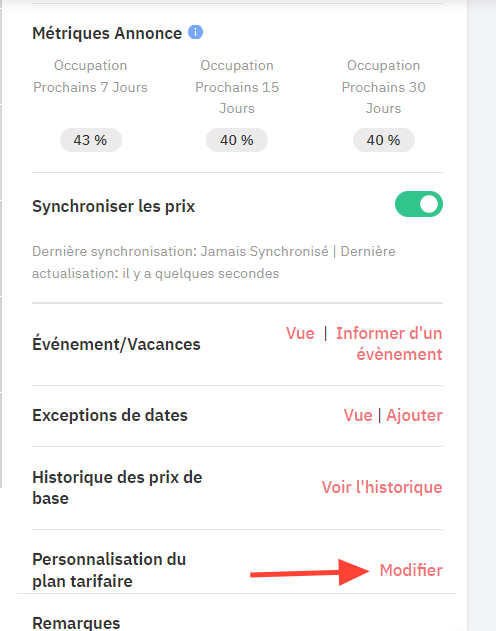Click the Personnalisation du plan tarifaire label
Viewport: 496px width, 631px height.
(109, 570)
